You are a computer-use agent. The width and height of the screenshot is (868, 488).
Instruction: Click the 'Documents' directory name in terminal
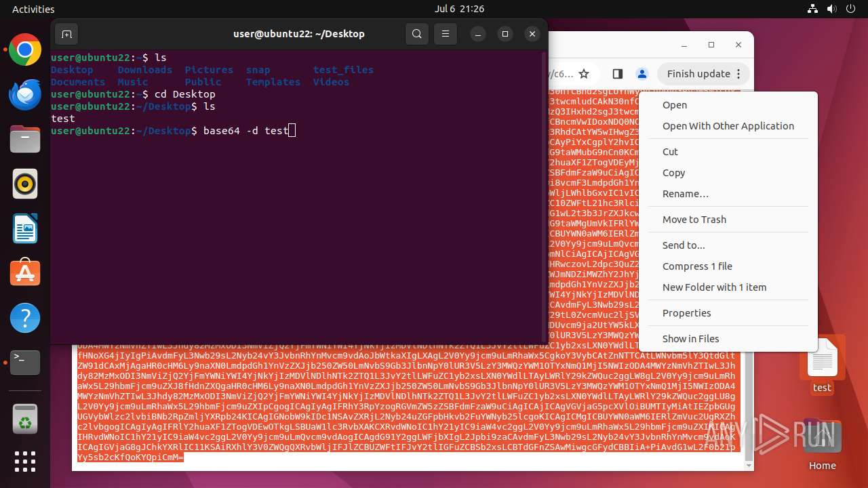(x=78, y=82)
